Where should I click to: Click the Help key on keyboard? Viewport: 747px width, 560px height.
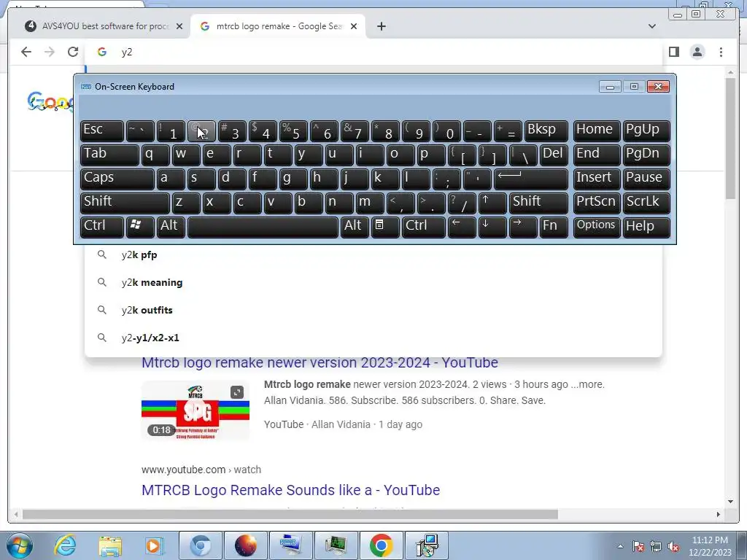point(646,227)
